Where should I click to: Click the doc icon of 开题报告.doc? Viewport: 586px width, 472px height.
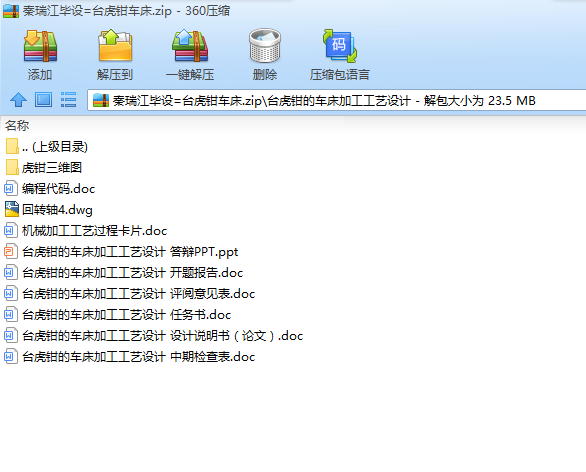coord(11,272)
